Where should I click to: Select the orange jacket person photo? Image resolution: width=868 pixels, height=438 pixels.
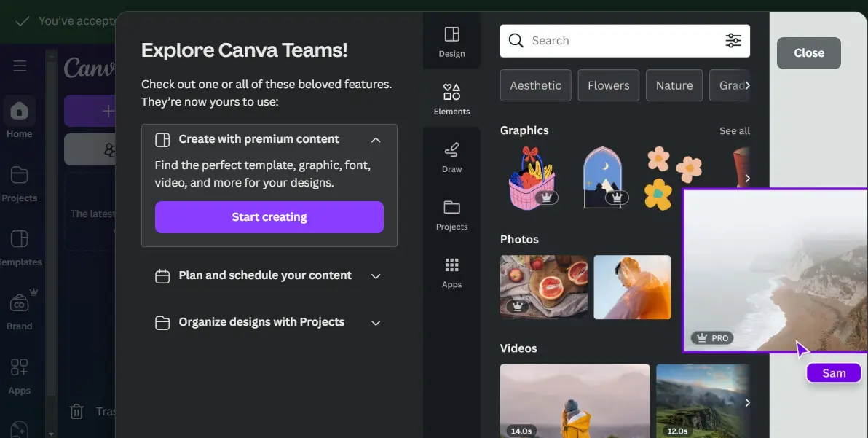coord(632,287)
